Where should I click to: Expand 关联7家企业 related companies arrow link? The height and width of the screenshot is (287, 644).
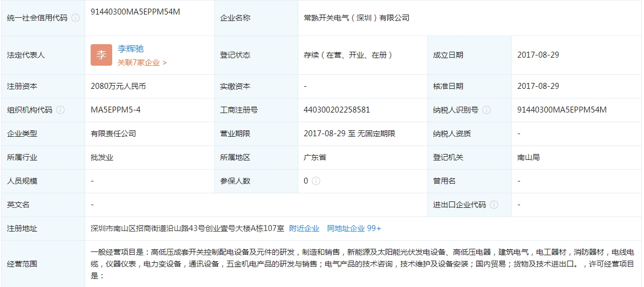coord(142,62)
